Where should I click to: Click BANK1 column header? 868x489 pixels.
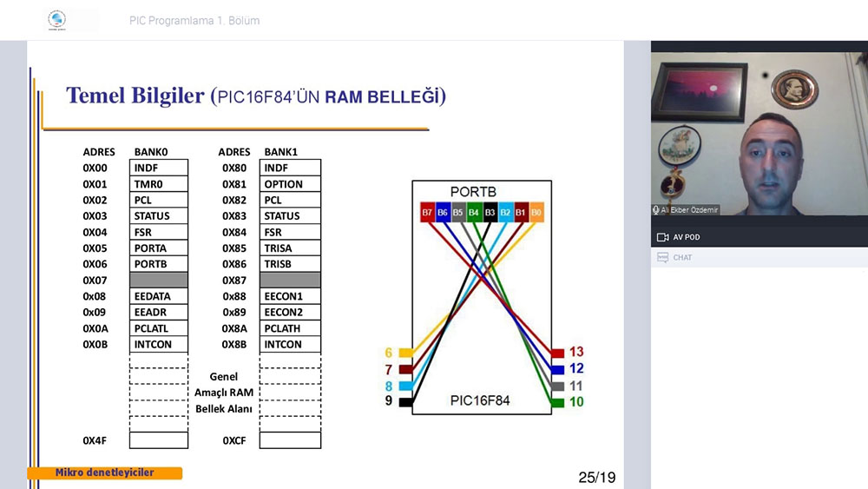point(280,152)
